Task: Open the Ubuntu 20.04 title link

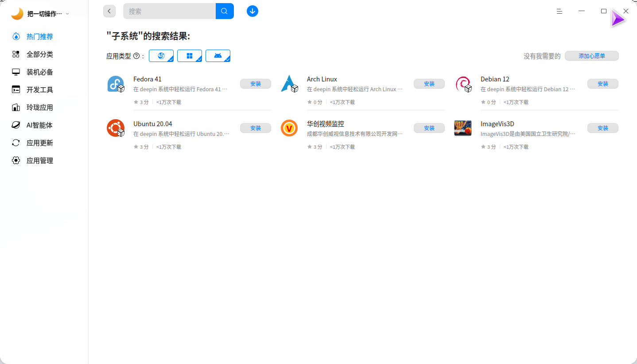Action: tap(153, 124)
